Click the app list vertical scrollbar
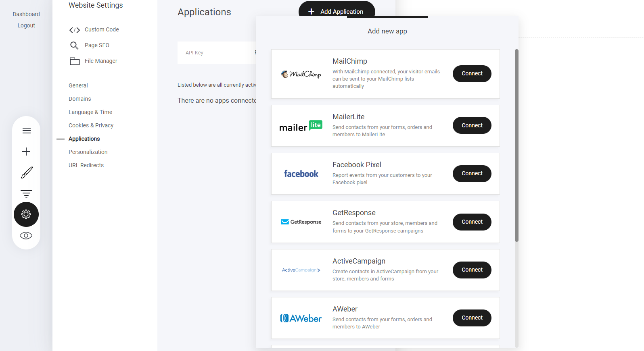 pos(516,145)
